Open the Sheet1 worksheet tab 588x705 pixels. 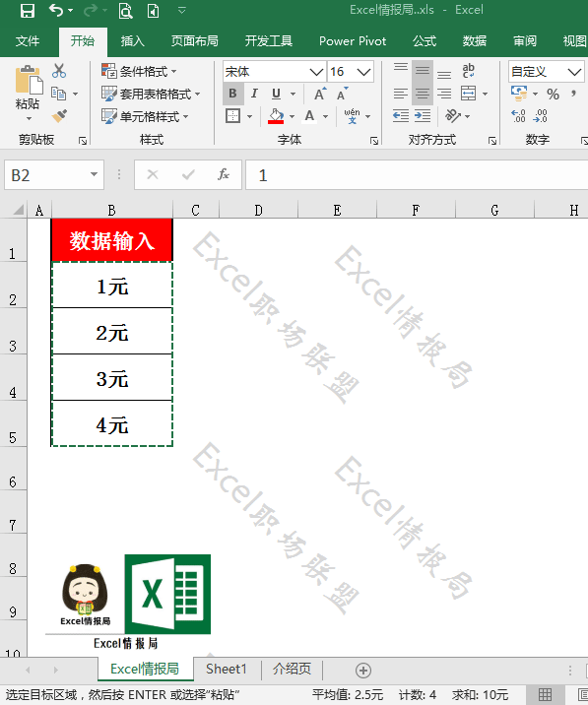(x=227, y=669)
